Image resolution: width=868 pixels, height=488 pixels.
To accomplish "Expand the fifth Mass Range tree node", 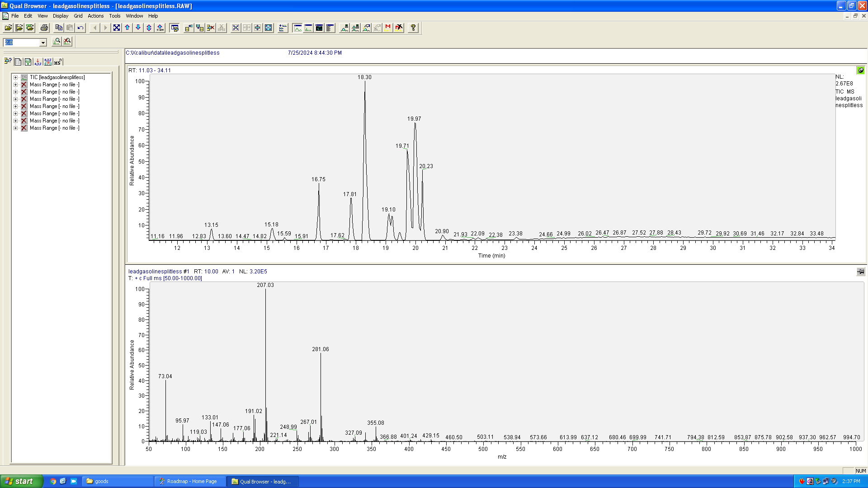I will (15, 113).
